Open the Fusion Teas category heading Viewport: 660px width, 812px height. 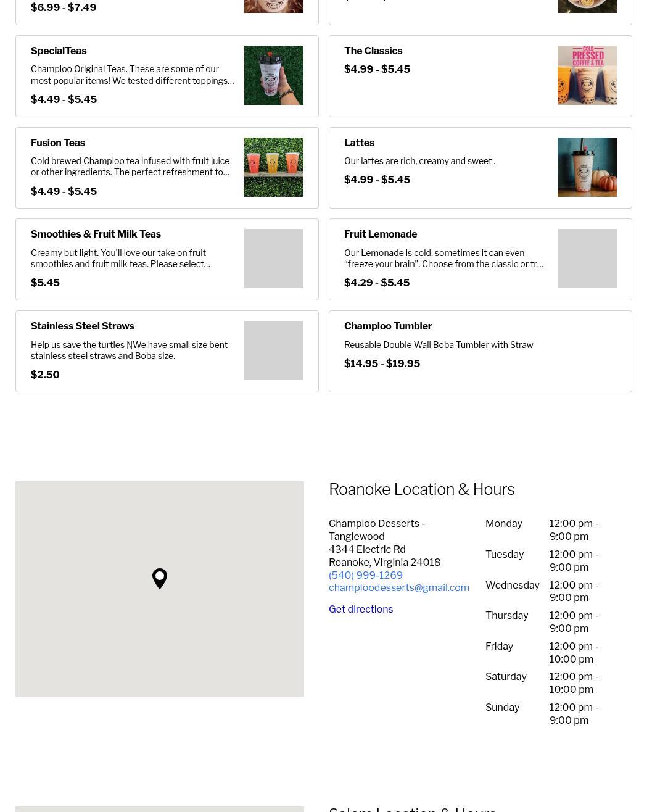point(58,143)
